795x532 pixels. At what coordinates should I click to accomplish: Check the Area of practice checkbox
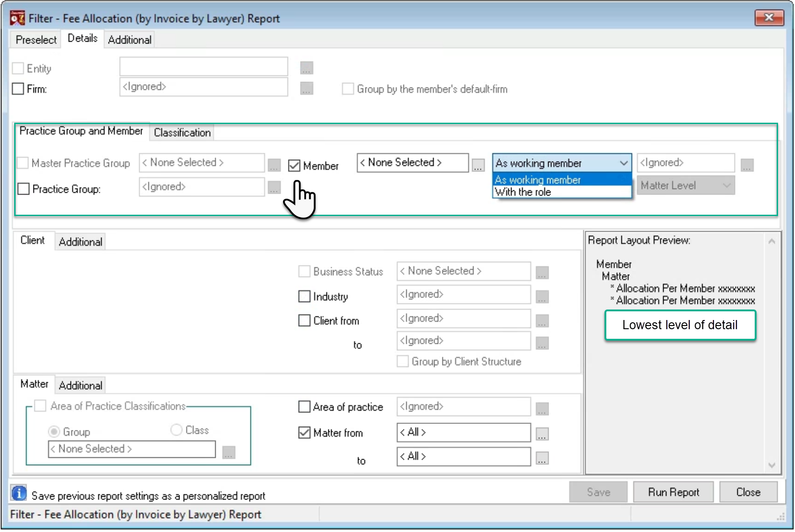(304, 407)
